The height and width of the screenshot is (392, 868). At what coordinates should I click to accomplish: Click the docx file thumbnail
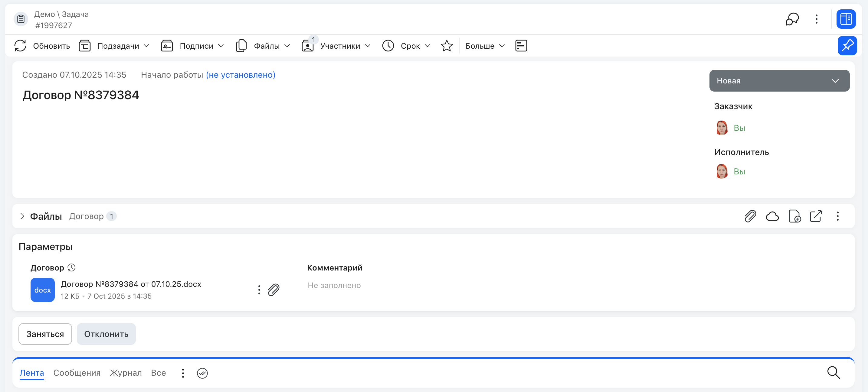coord(42,290)
